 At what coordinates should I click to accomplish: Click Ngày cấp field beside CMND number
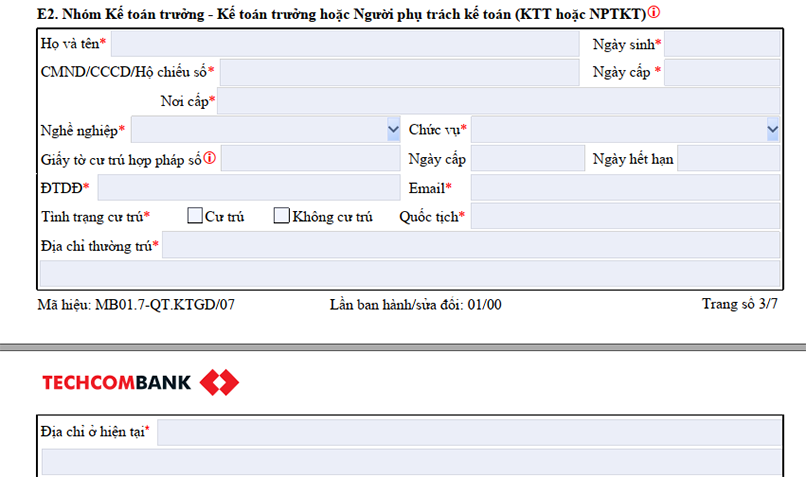(722, 72)
